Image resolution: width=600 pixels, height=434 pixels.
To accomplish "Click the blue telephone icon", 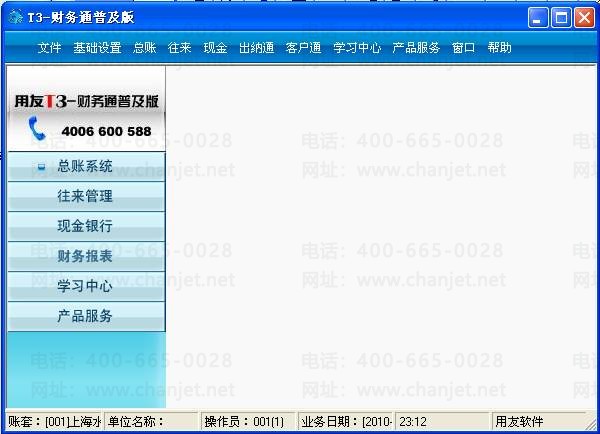I will (37, 129).
